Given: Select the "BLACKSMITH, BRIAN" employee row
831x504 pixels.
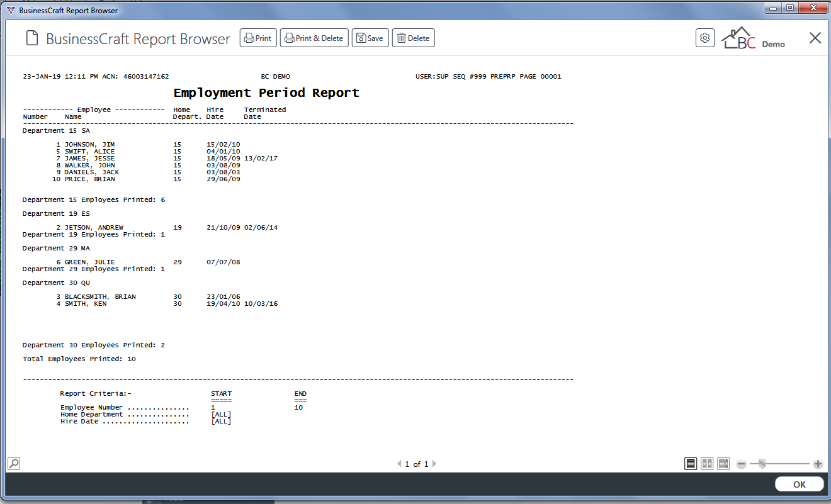Looking at the screenshot, I should coord(148,297).
